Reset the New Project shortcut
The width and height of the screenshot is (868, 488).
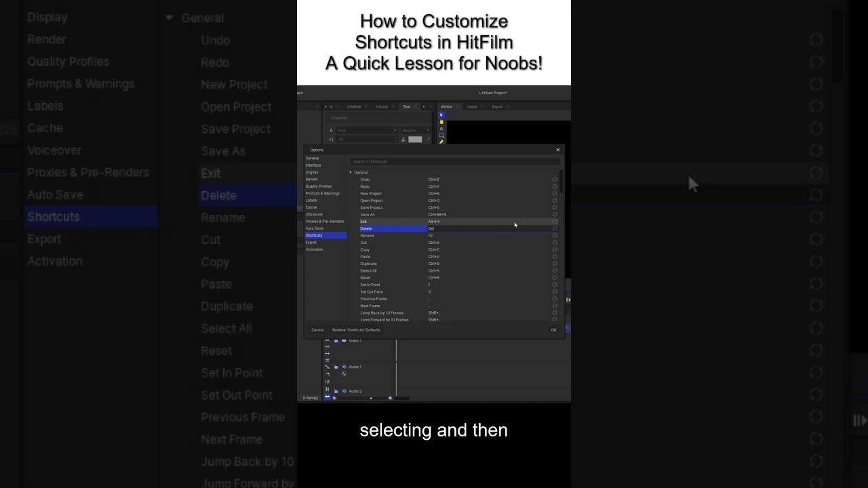click(555, 194)
